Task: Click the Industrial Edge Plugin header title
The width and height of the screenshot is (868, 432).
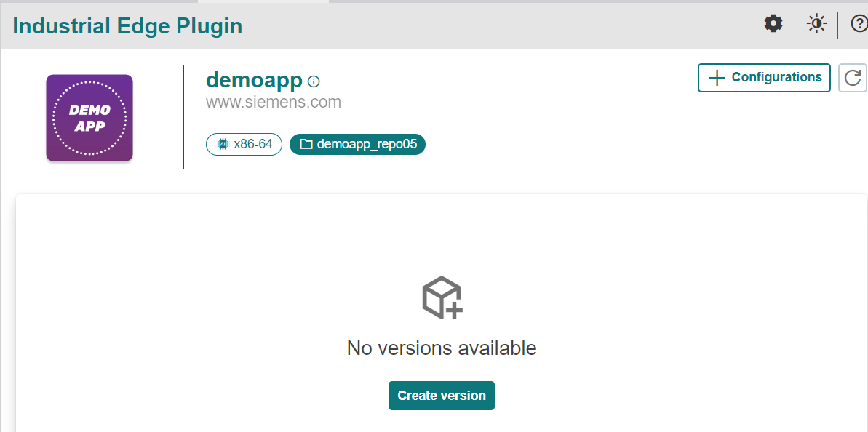Action: pos(127,26)
